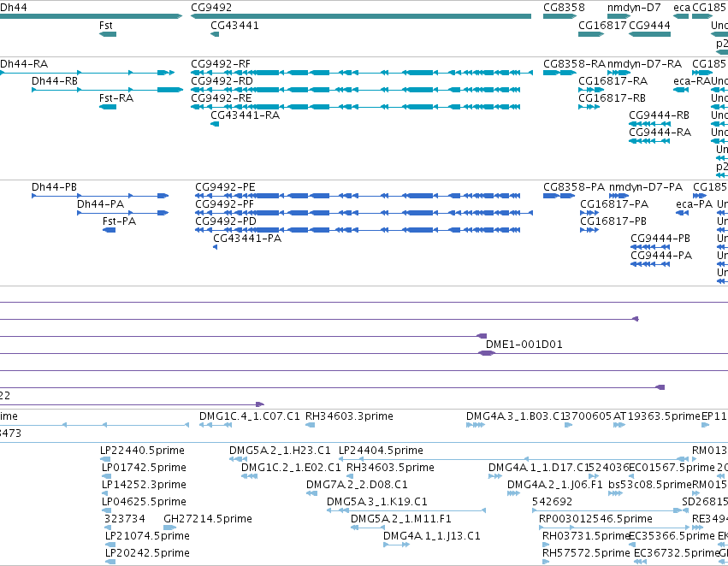Click the 'CG8358-RA' transcript label
728x566 pixels.
tap(574, 64)
